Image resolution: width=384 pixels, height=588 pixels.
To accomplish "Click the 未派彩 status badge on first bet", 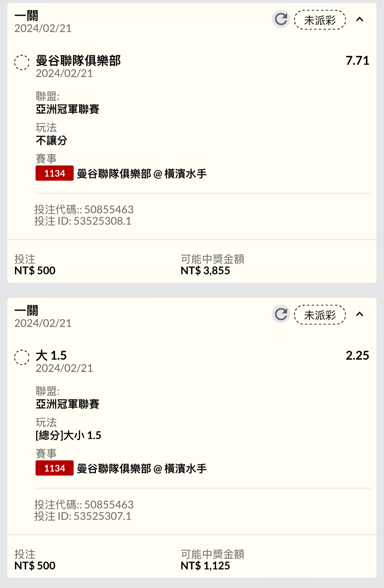I will (x=320, y=20).
